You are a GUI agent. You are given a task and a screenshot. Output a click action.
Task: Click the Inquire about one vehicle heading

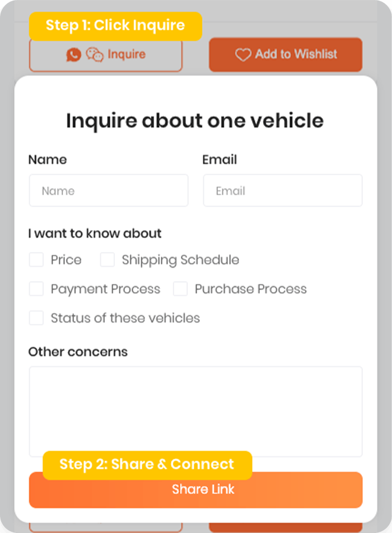[195, 120]
